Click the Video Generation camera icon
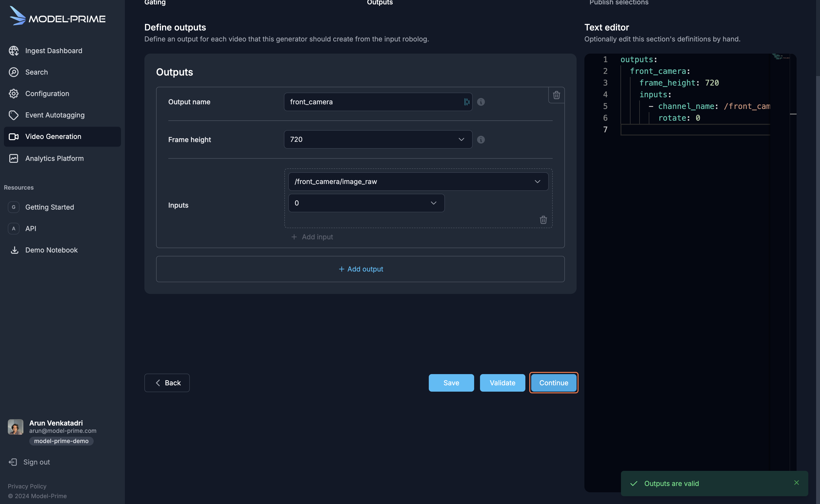This screenshot has height=504, width=820. [x=14, y=137]
